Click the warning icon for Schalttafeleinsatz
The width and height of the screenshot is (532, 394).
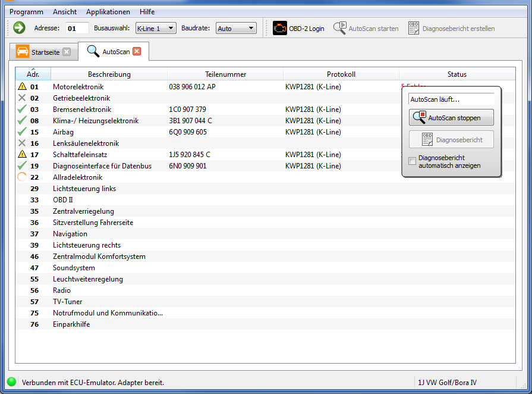[x=23, y=155]
